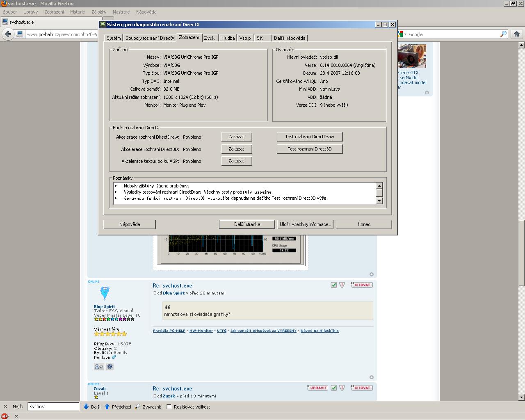Click the snowflake icon under Blue Spirit's profile

pyautogui.click(x=110, y=367)
